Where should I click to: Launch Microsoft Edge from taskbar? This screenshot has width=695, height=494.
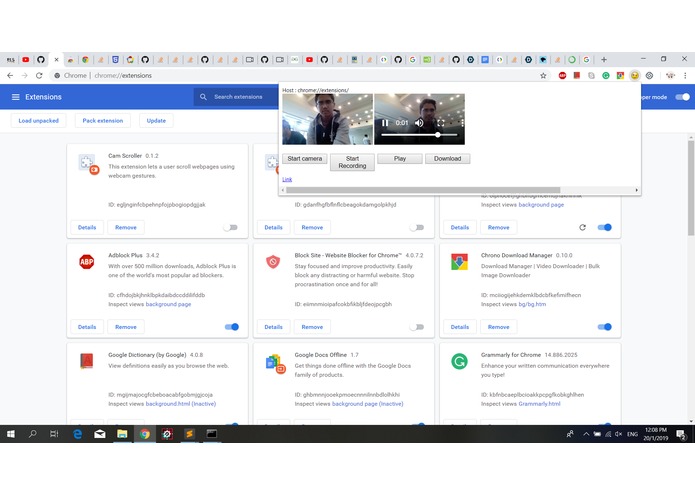(78, 434)
